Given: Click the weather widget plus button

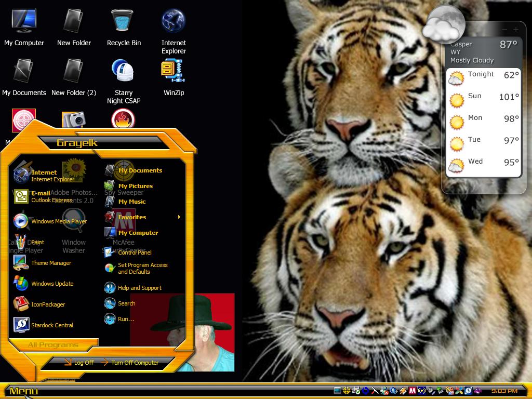Looking at the screenshot, I should pos(515,30).
